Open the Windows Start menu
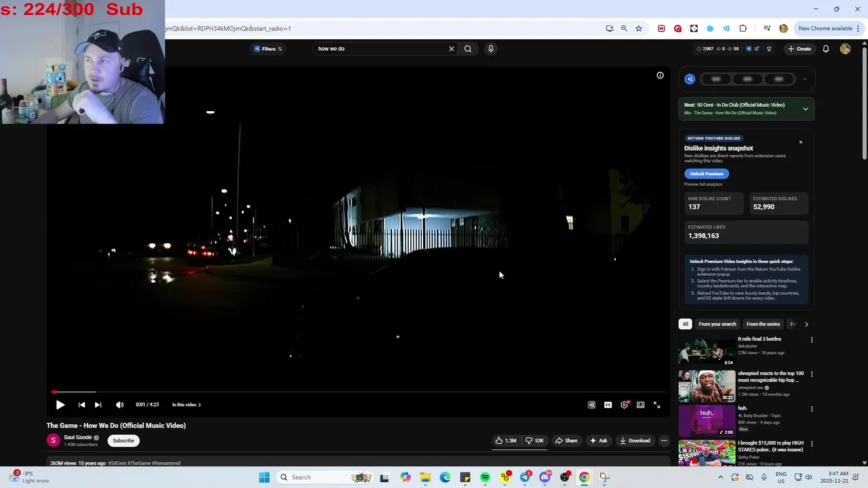Screen dimensions: 868x488 [x=264, y=477]
